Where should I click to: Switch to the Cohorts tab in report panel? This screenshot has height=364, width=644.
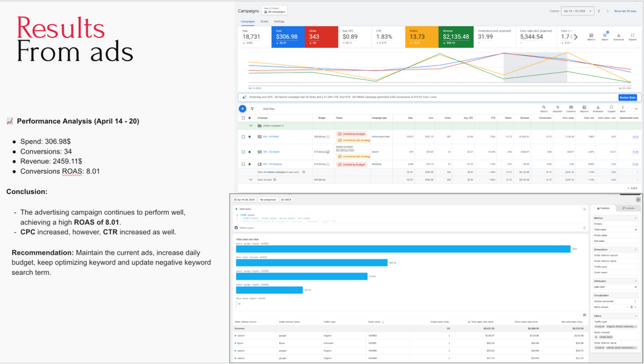[x=628, y=208]
